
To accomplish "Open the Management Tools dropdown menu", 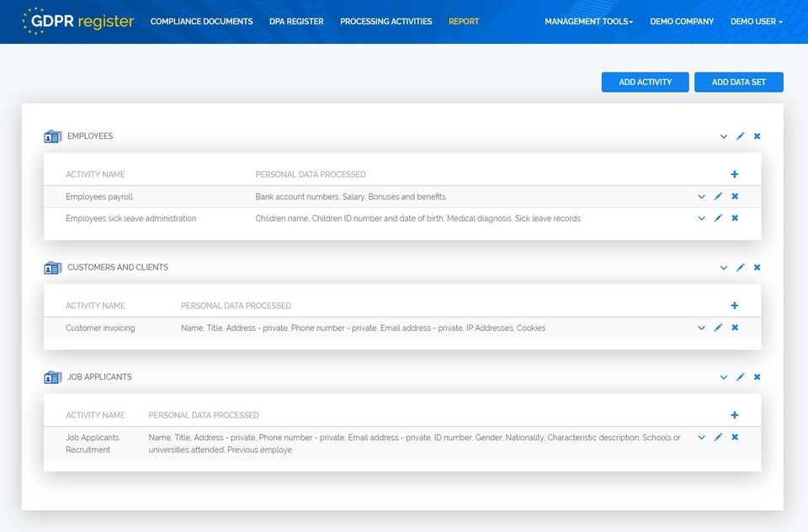I will [x=589, y=22].
